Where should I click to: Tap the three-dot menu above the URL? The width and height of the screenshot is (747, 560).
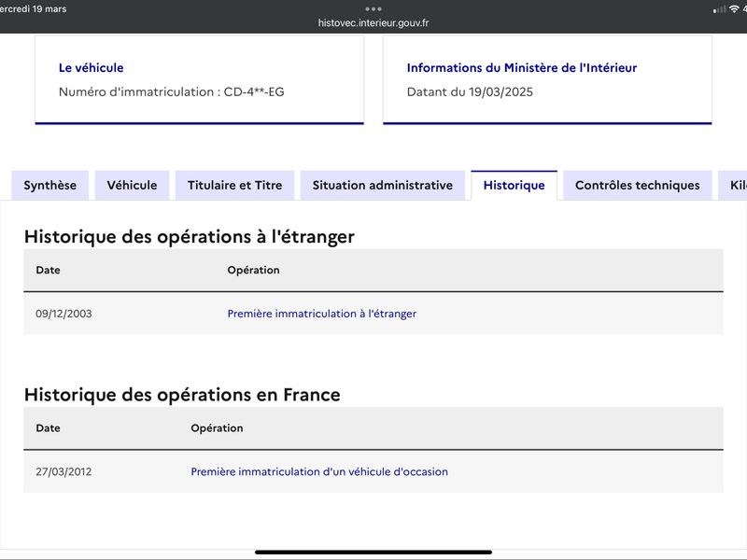point(373,8)
